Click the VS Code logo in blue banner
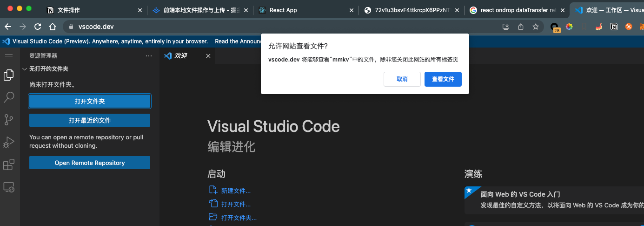The height and width of the screenshot is (226, 644). [x=6, y=41]
